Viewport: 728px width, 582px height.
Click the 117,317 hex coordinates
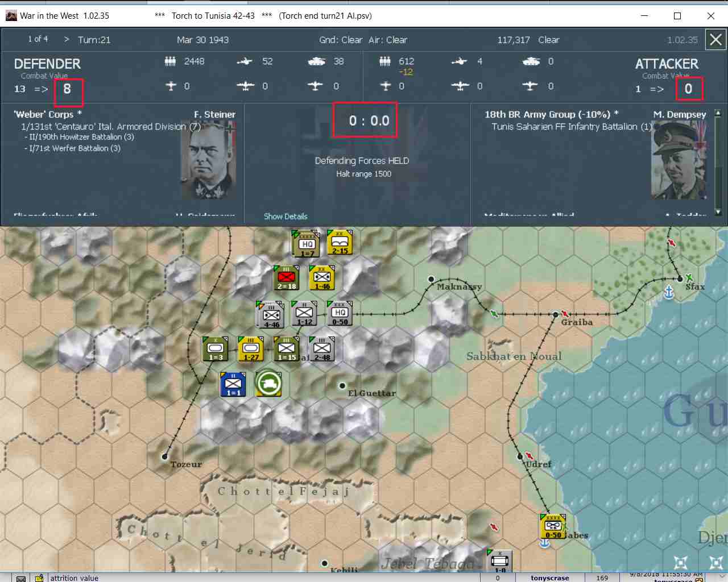514,40
